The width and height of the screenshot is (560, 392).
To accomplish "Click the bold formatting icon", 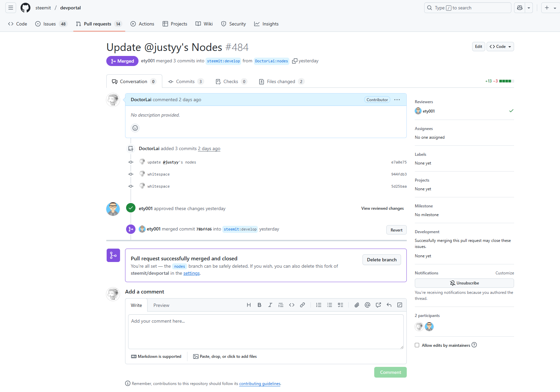I will (x=260, y=305).
